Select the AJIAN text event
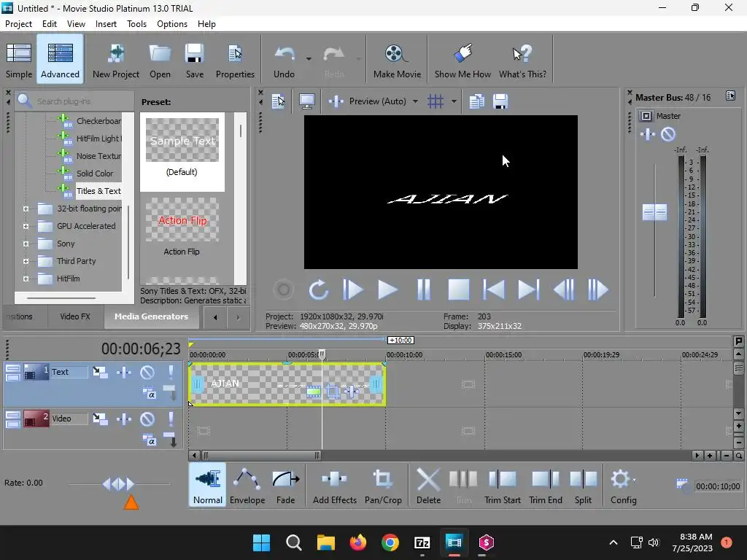 pos(287,384)
